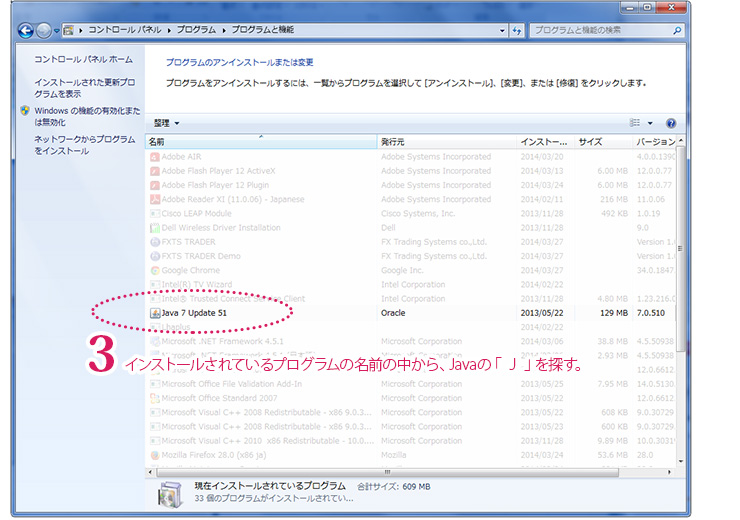
Task: Select the Adobe AIR icon
Action: click(x=155, y=157)
